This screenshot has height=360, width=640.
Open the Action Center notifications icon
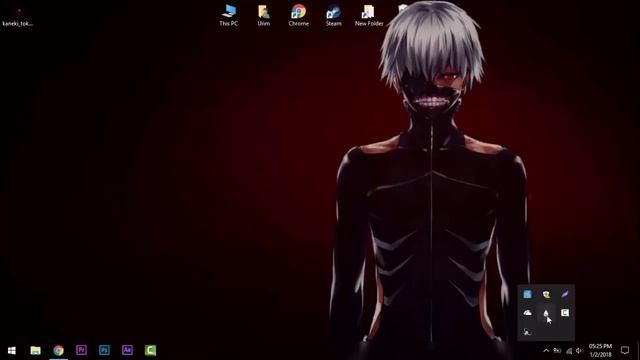click(x=625, y=350)
